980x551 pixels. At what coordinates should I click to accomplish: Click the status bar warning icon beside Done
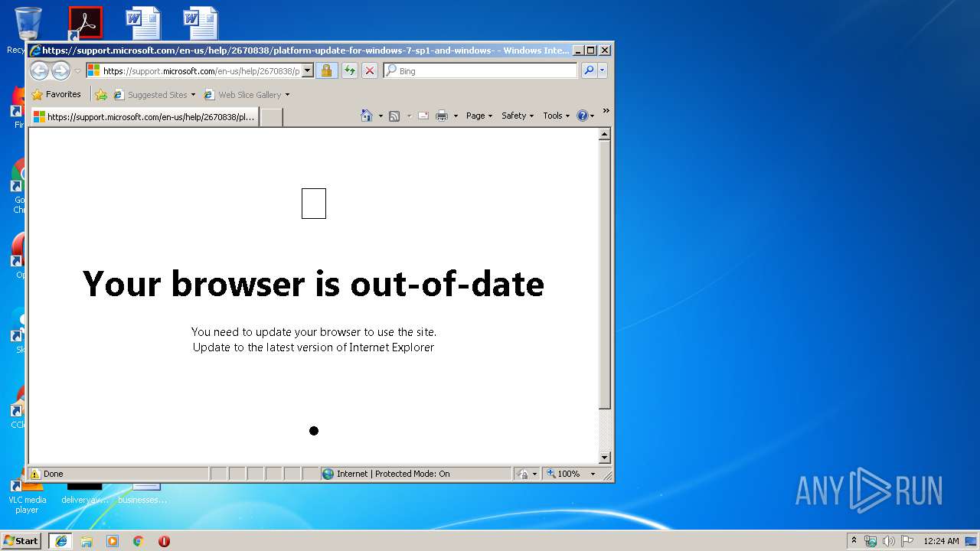point(35,474)
